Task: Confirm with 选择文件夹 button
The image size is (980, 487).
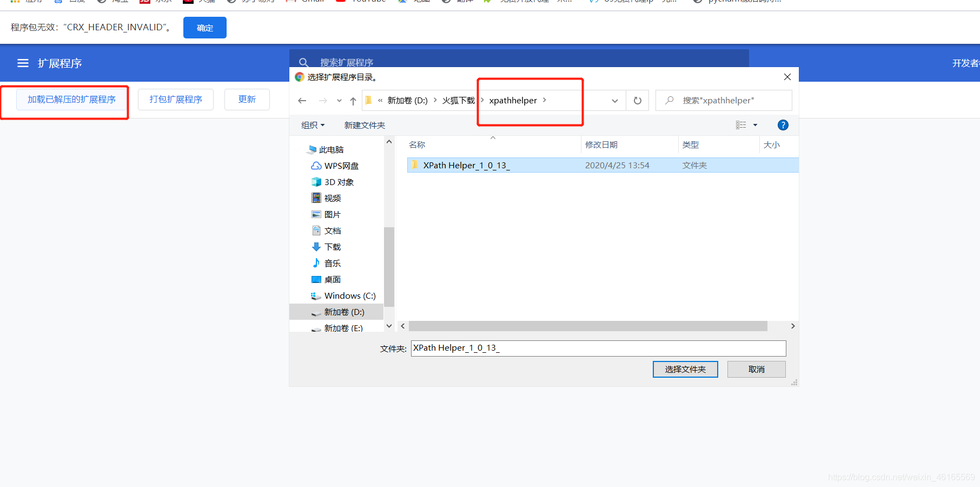Action: [x=685, y=369]
